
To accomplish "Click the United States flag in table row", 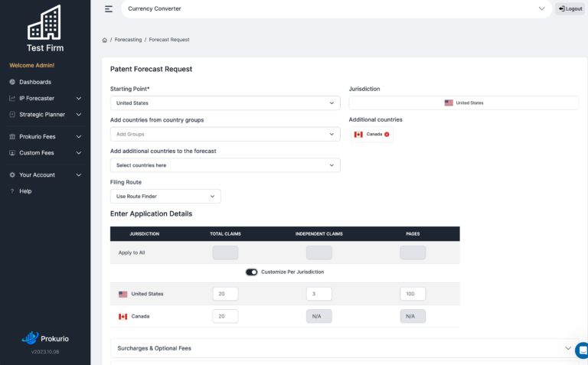I will point(123,294).
